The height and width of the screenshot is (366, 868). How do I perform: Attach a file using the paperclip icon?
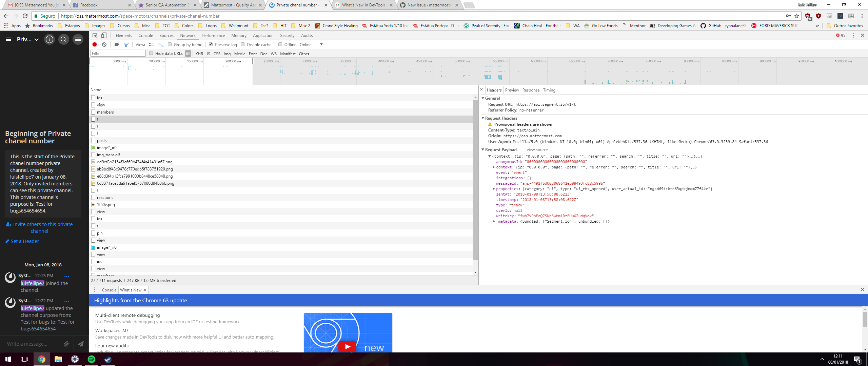[x=66, y=344]
